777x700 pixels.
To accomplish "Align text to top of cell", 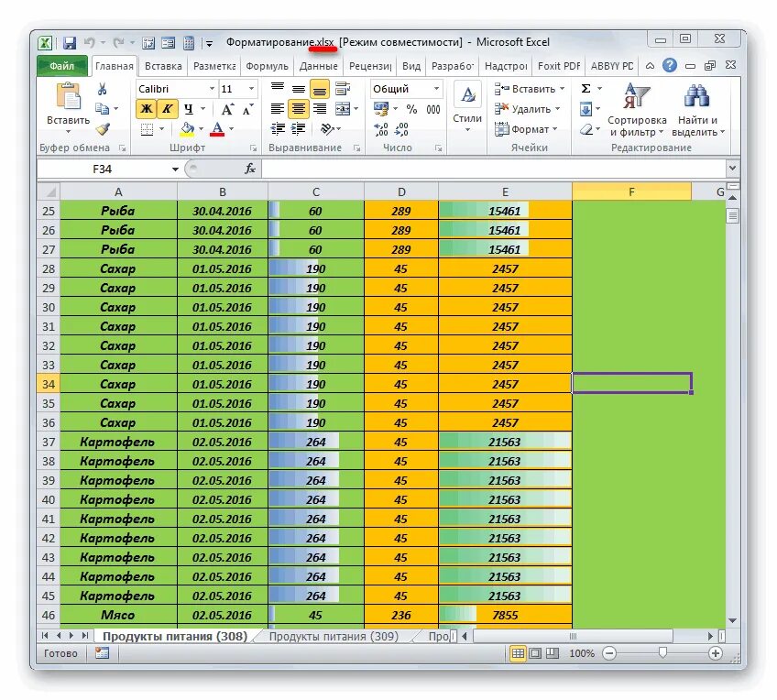I will pos(278,88).
